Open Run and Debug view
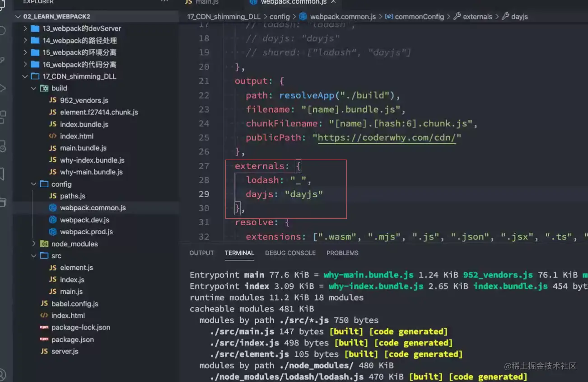Viewport: 588px width, 382px height. pyautogui.click(x=4, y=88)
